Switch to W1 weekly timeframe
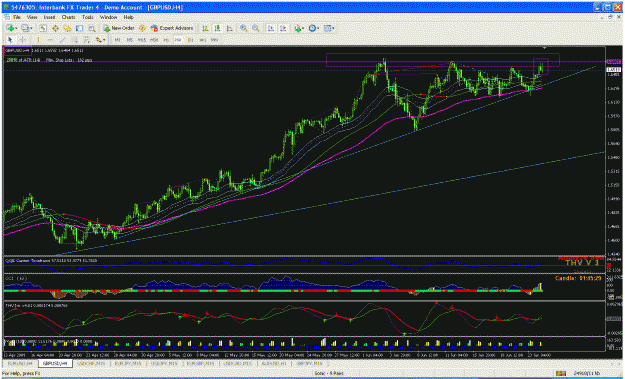625x379 pixels. click(202, 40)
